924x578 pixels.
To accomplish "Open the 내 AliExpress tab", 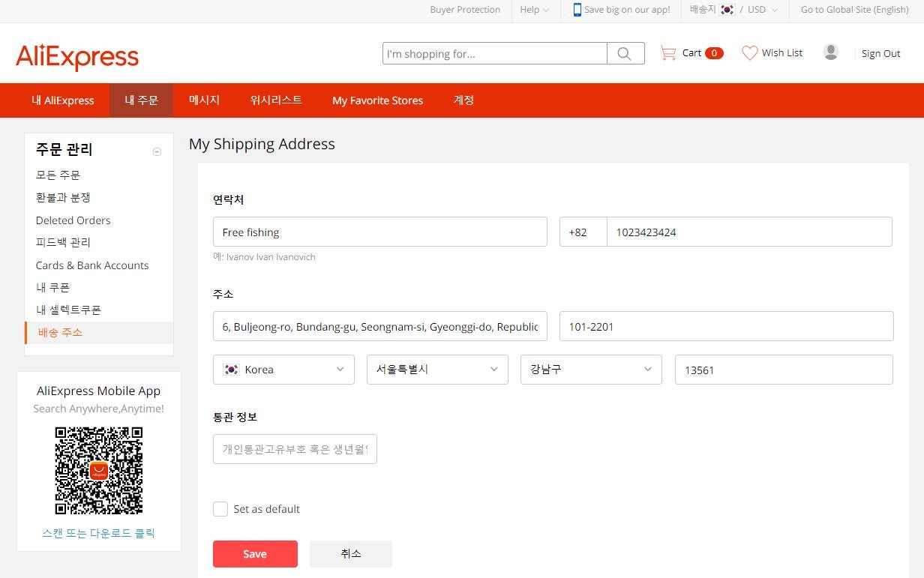I will (x=63, y=100).
